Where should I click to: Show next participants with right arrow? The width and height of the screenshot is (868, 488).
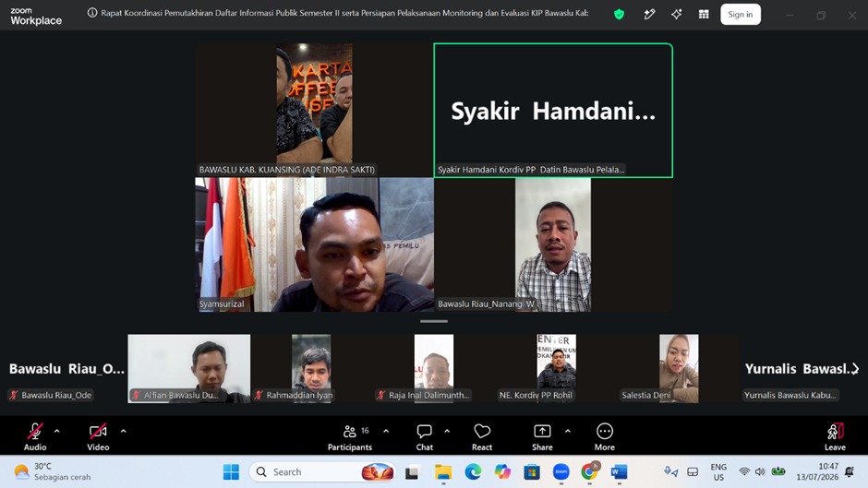coord(855,368)
